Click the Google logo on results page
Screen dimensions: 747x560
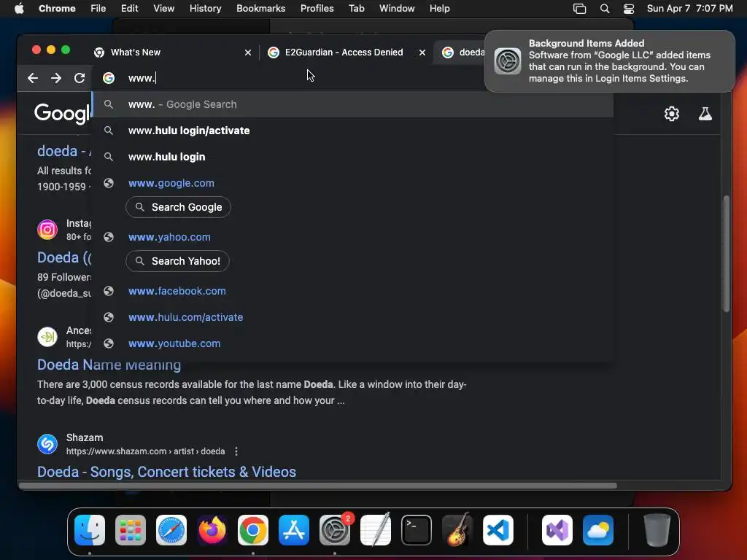click(x=62, y=113)
